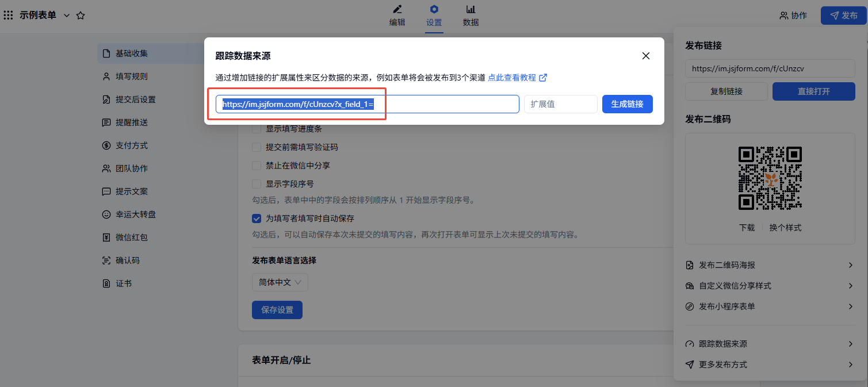This screenshot has width=868, height=387.
Task: Click the 证书 certificate icon in sidebar
Action: [106, 283]
